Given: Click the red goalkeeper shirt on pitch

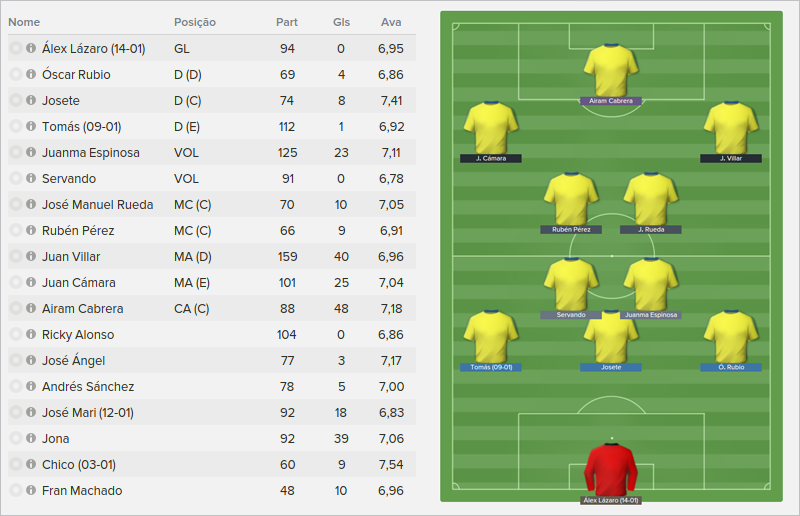Looking at the screenshot, I should (x=611, y=468).
